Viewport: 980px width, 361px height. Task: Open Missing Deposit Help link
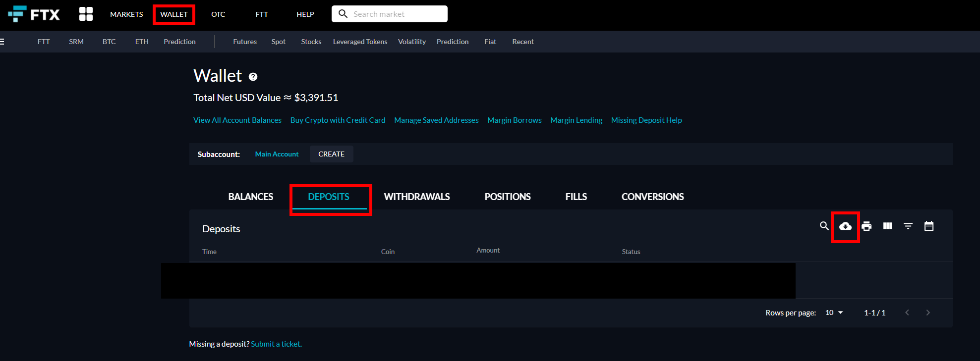[646, 120]
